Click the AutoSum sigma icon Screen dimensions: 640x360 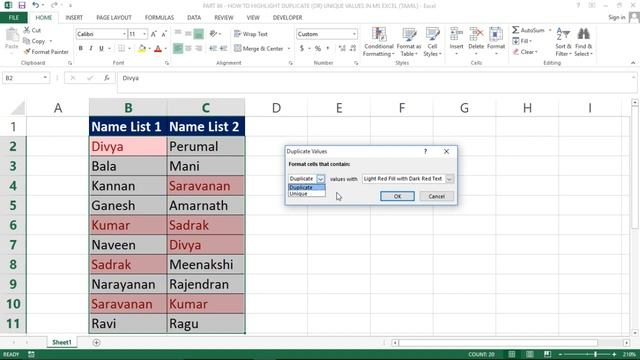pyautogui.click(x=516, y=30)
